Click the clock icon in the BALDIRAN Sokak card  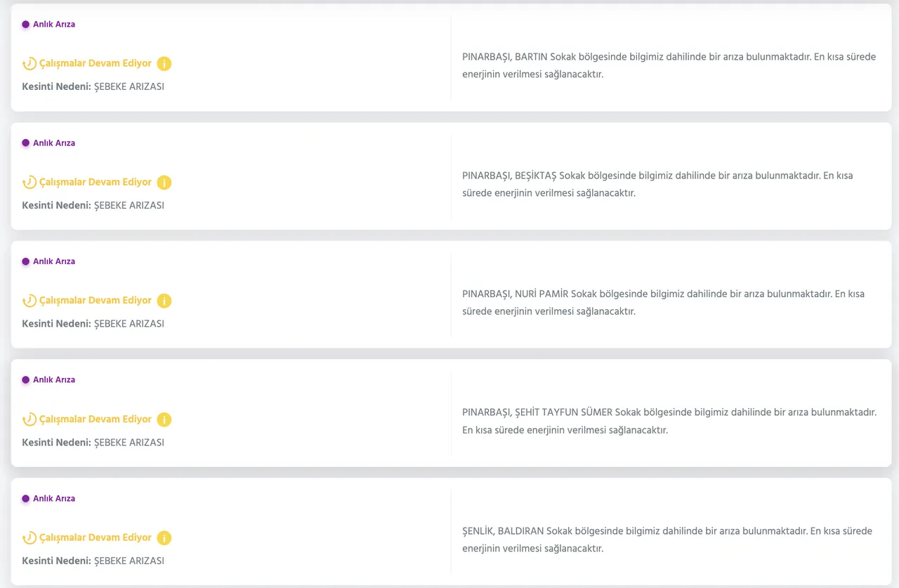29,538
